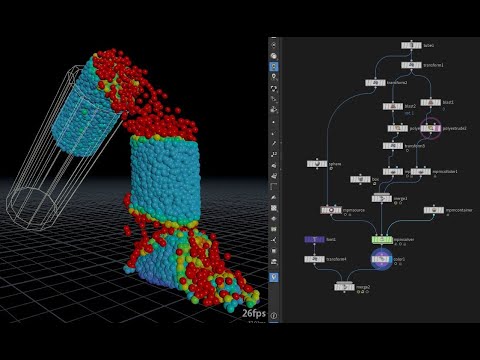This screenshot has height=360, width=480.
Task: Select the transform3 node
Action: pyautogui.click(x=393, y=146)
